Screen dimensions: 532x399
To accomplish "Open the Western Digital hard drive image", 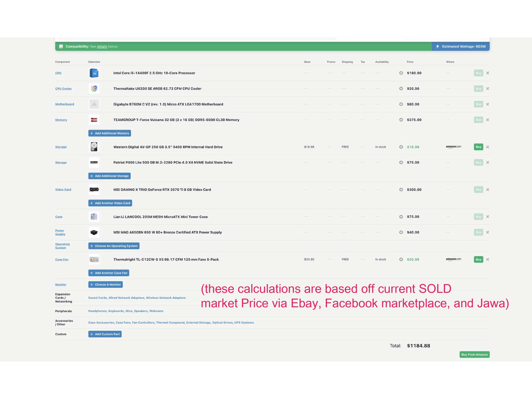I will [x=94, y=147].
